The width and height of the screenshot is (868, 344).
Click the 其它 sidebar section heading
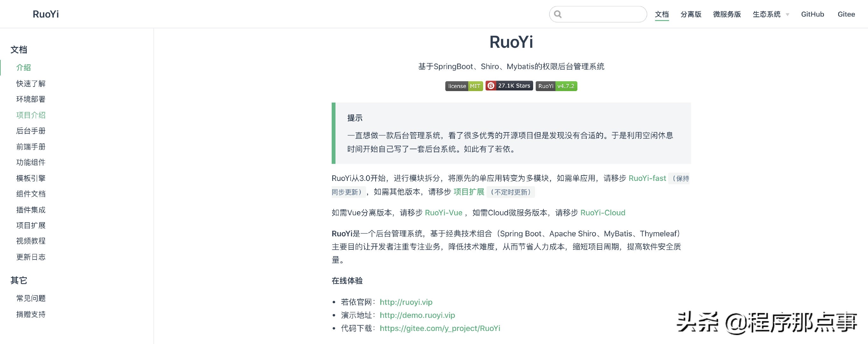click(x=18, y=280)
